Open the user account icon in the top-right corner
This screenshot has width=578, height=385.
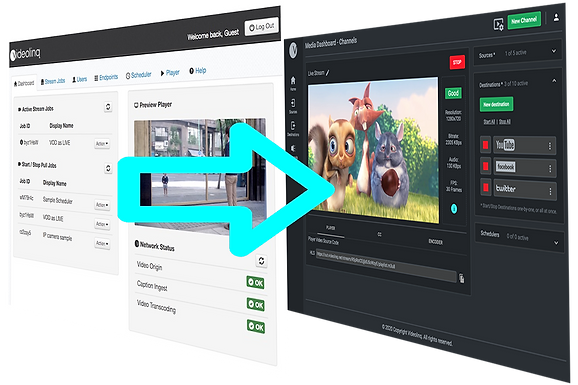556,17
